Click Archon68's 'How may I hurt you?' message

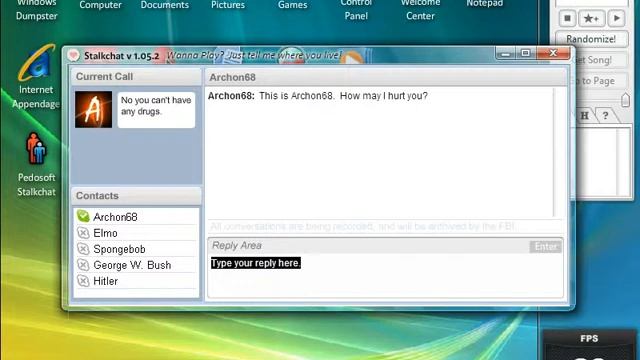point(318,96)
